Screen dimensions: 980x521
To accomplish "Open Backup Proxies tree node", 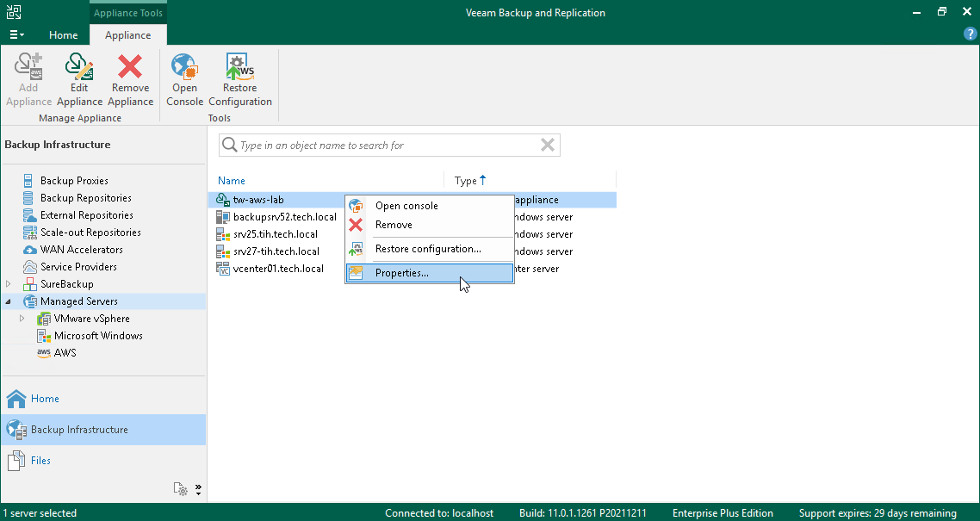I will pyautogui.click(x=74, y=181).
